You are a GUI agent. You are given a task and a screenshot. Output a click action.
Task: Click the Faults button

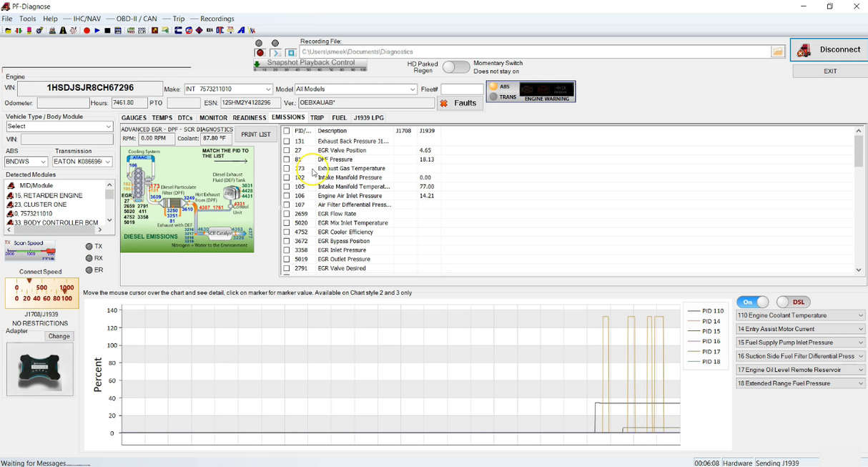[459, 103]
